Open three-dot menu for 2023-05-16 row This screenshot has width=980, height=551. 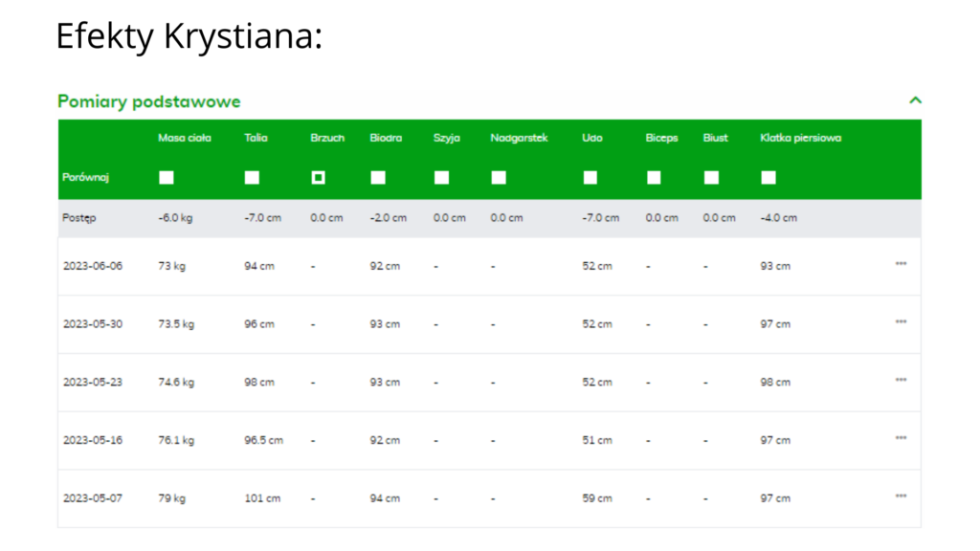pos(901,439)
